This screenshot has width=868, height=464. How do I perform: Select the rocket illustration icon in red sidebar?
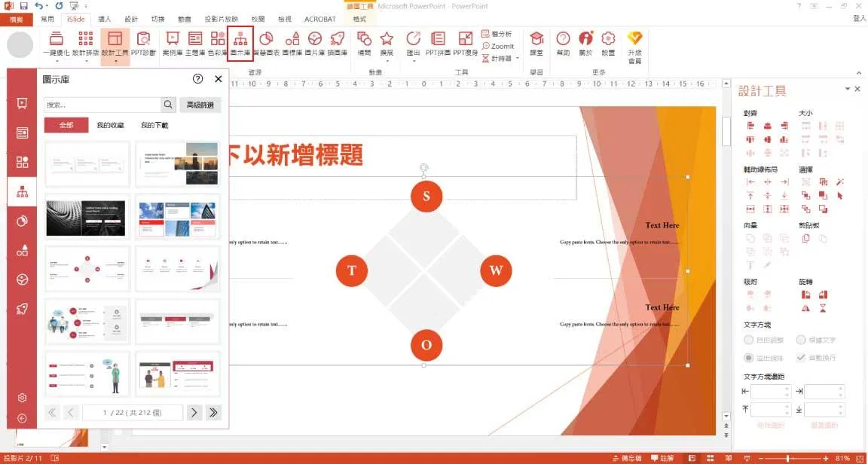click(22, 309)
